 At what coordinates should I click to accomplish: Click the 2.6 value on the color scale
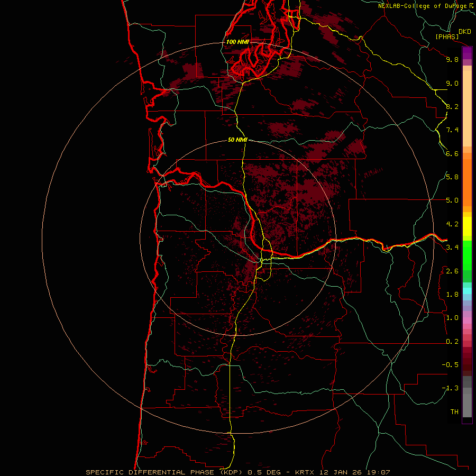point(452,271)
